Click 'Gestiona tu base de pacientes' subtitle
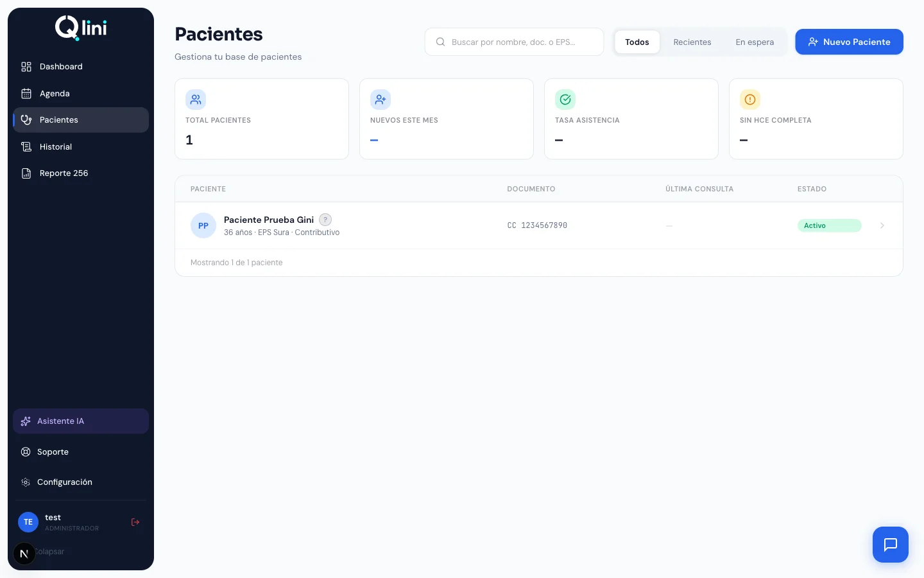This screenshot has height=578, width=924. point(238,57)
